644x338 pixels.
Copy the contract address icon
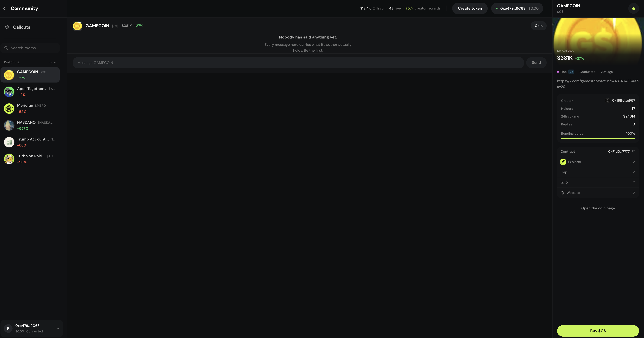click(634, 152)
